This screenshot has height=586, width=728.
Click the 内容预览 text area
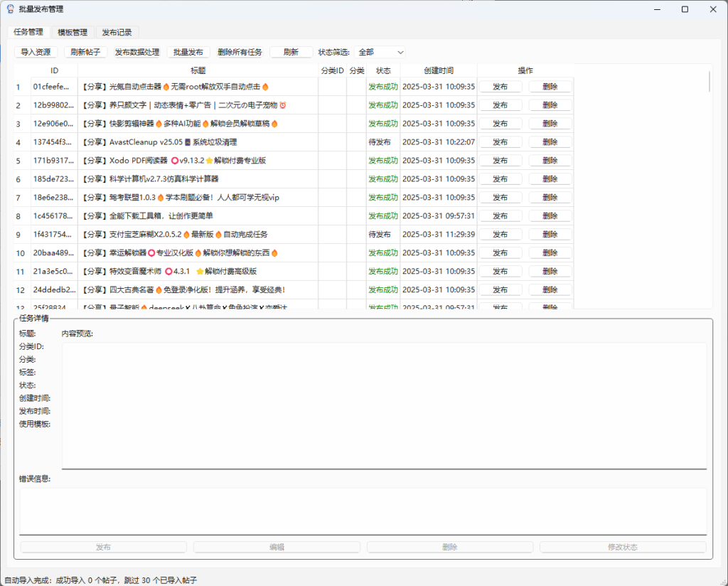pyautogui.click(x=384, y=405)
